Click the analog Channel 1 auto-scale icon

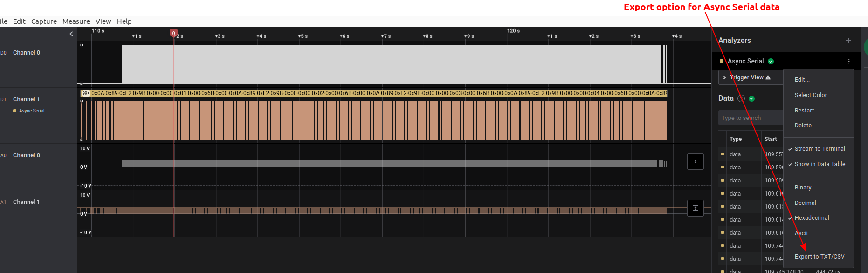click(695, 208)
